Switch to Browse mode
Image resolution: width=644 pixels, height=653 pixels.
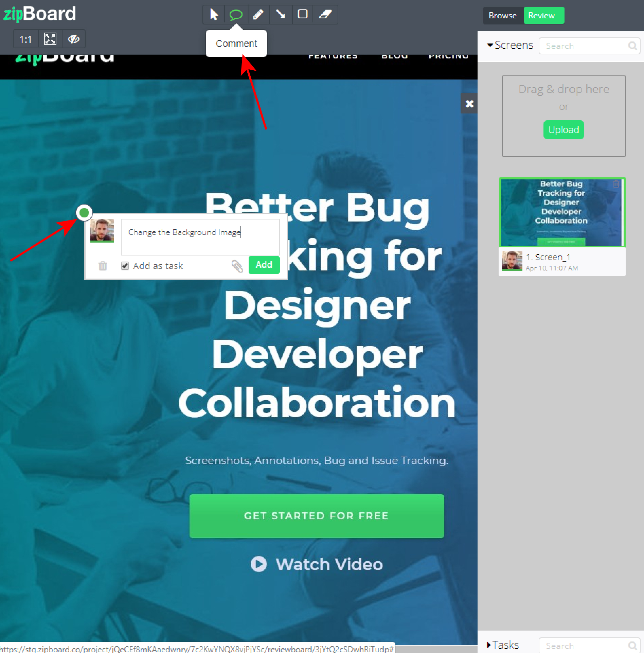point(503,16)
